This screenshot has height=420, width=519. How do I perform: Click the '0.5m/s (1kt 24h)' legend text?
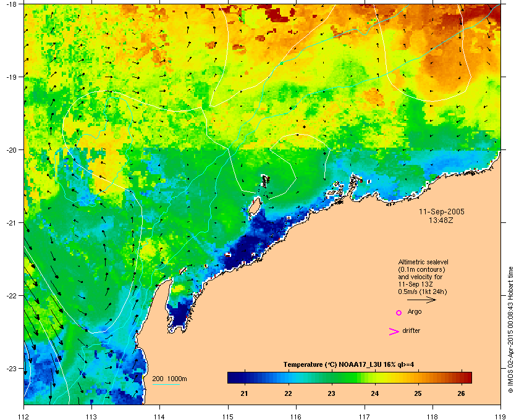pos(423,292)
